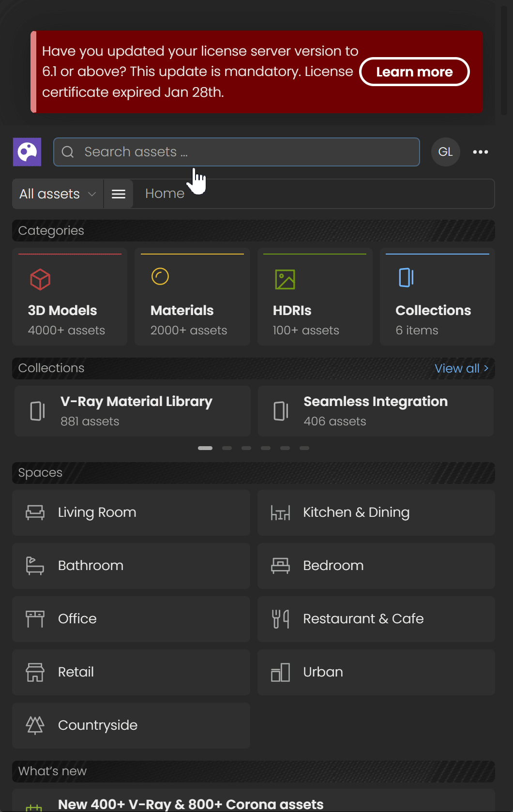Click the Chaos Cosmos logo icon
513x812 pixels.
(27, 152)
